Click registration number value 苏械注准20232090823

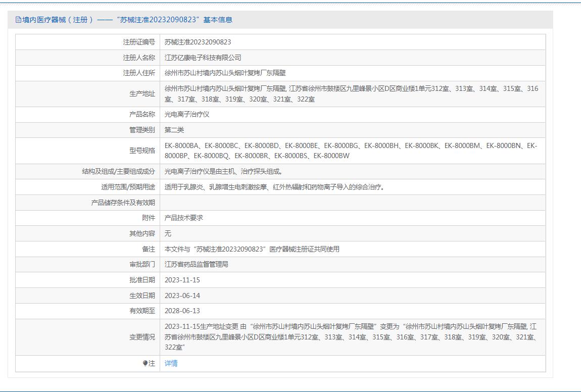(198, 42)
